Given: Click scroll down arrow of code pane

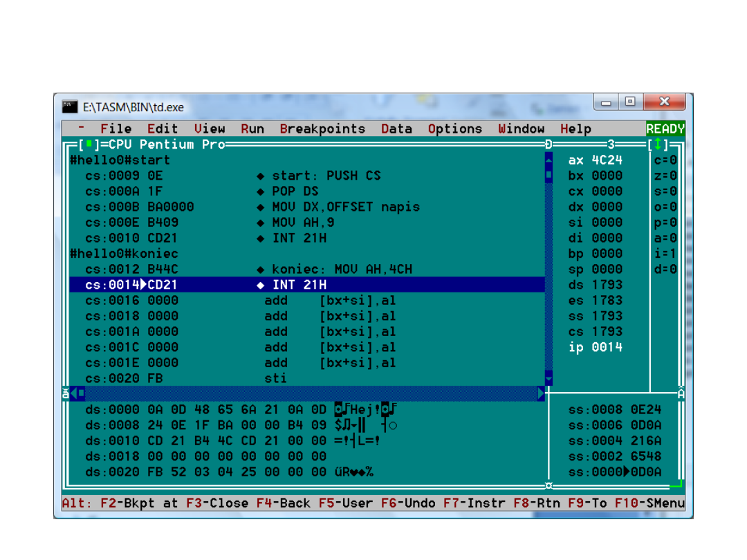Looking at the screenshot, I should click(x=548, y=378).
